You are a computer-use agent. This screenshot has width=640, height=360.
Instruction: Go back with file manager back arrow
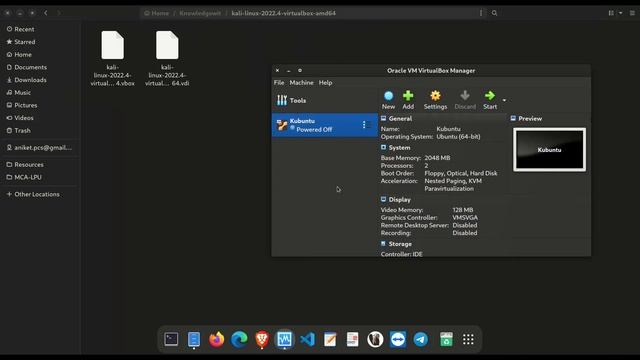point(46,13)
